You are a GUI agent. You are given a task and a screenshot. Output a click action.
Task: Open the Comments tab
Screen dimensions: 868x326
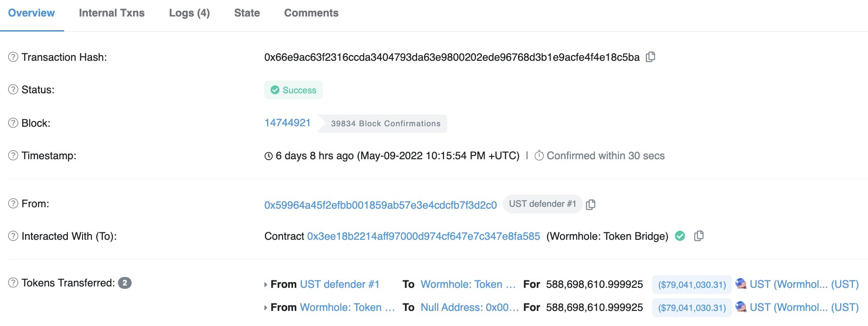311,13
